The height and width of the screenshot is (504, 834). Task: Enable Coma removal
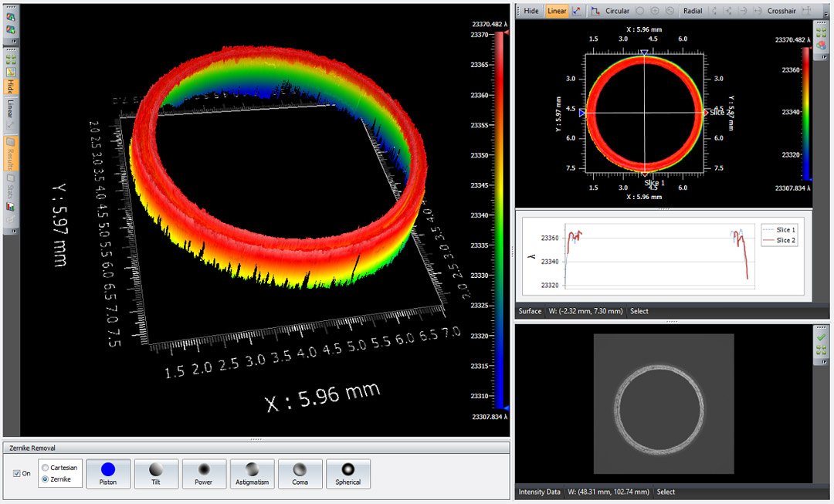(x=300, y=473)
